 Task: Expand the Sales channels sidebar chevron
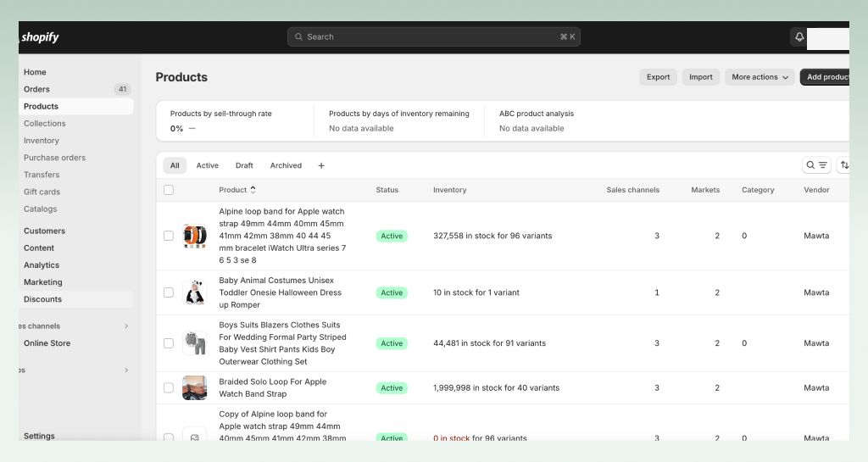click(126, 326)
